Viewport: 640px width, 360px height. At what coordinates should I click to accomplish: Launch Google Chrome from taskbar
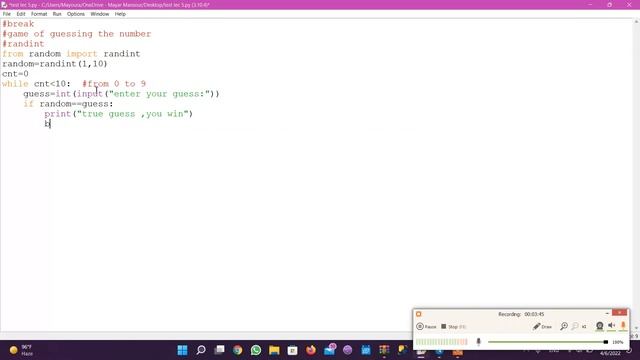pyautogui.click(x=238, y=350)
